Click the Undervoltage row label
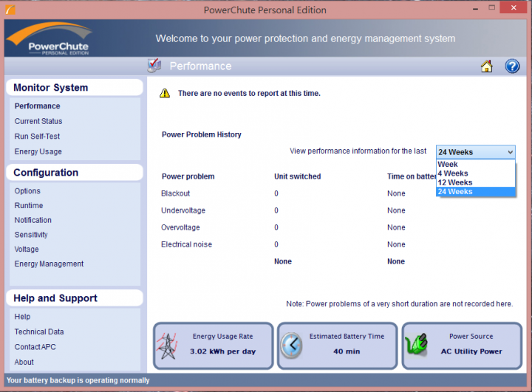Image resolution: width=532 pixels, height=392 pixels. [x=183, y=210]
